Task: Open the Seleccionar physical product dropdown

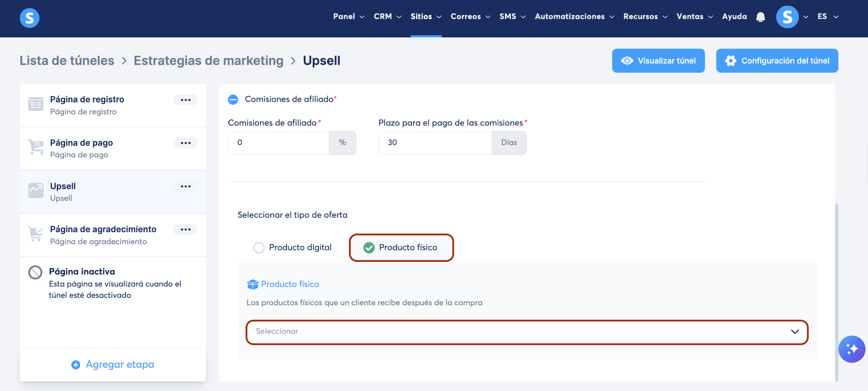Action: click(x=527, y=332)
